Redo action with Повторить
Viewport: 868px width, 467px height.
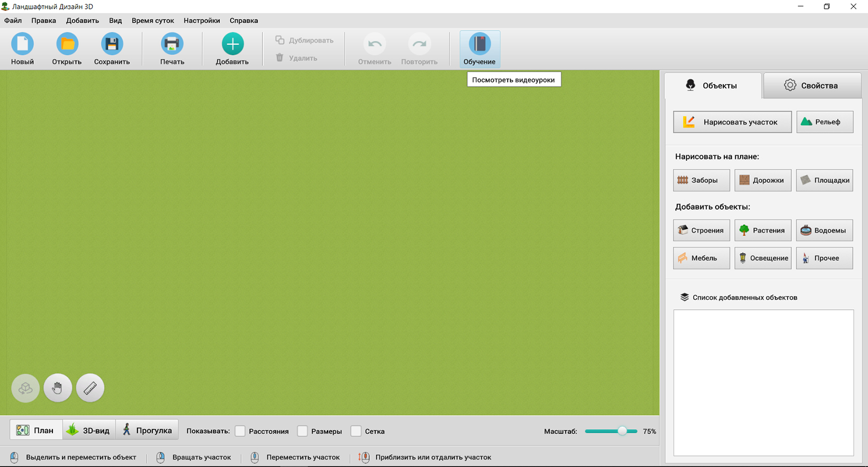[419, 49]
